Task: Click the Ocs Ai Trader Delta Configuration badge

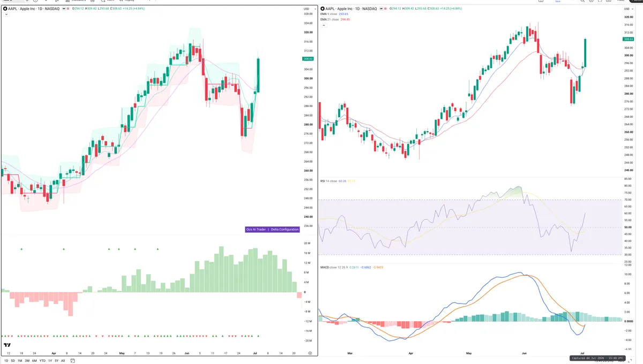Action: 272,229
